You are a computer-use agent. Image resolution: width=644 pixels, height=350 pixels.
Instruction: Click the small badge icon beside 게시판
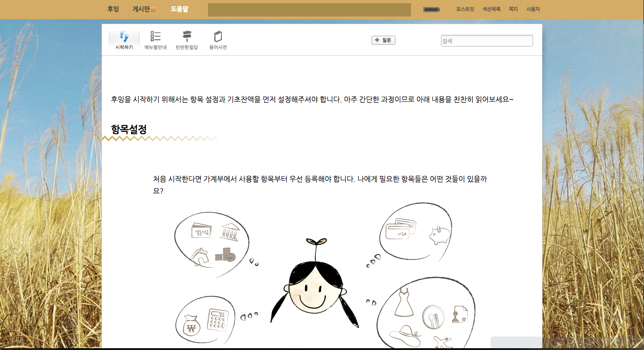(153, 9)
